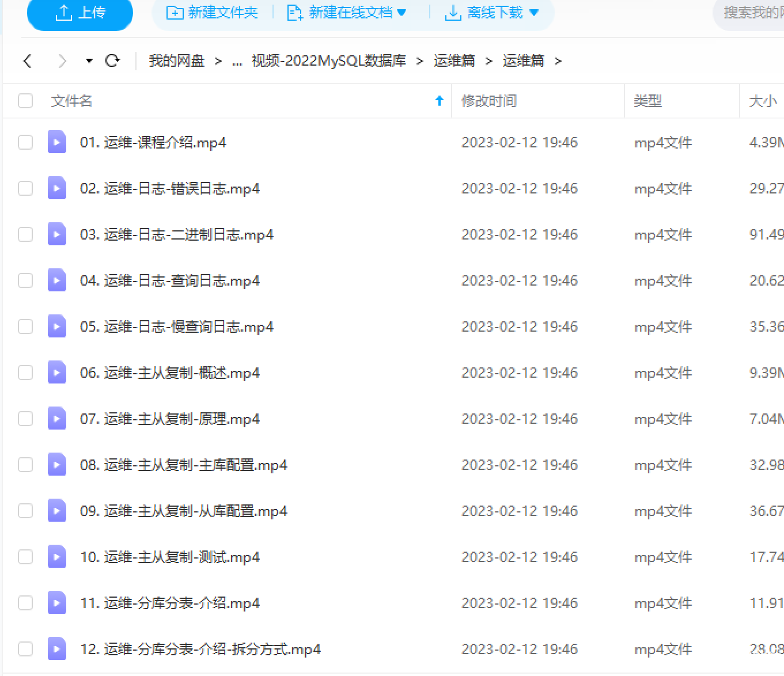The height and width of the screenshot is (676, 784).
Task: Sort by 类型 column header
Action: pos(648,101)
